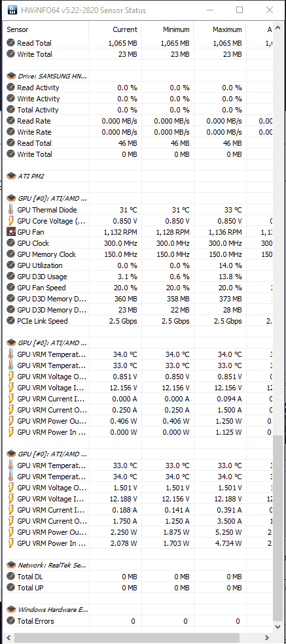Click the GPU Thermal Diode thermometer icon
This screenshot has height=644, width=286.
pyautogui.click(x=10, y=209)
